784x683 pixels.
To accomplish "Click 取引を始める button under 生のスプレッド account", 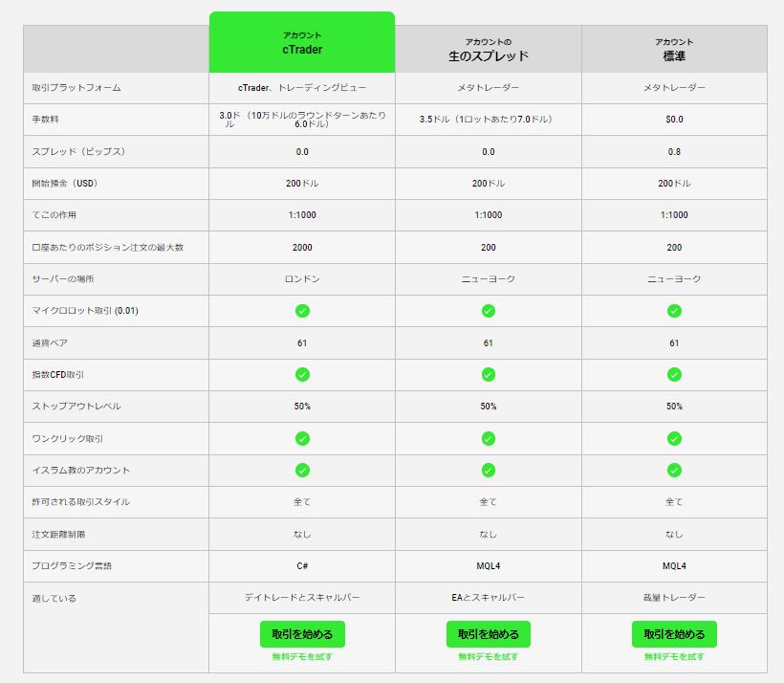I will [488, 634].
